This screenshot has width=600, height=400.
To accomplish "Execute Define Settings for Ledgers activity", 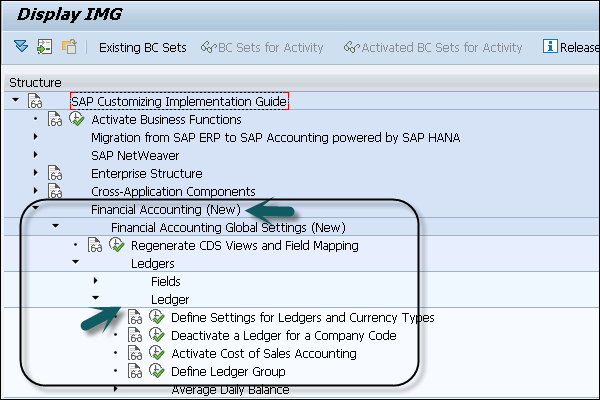I will [155, 318].
